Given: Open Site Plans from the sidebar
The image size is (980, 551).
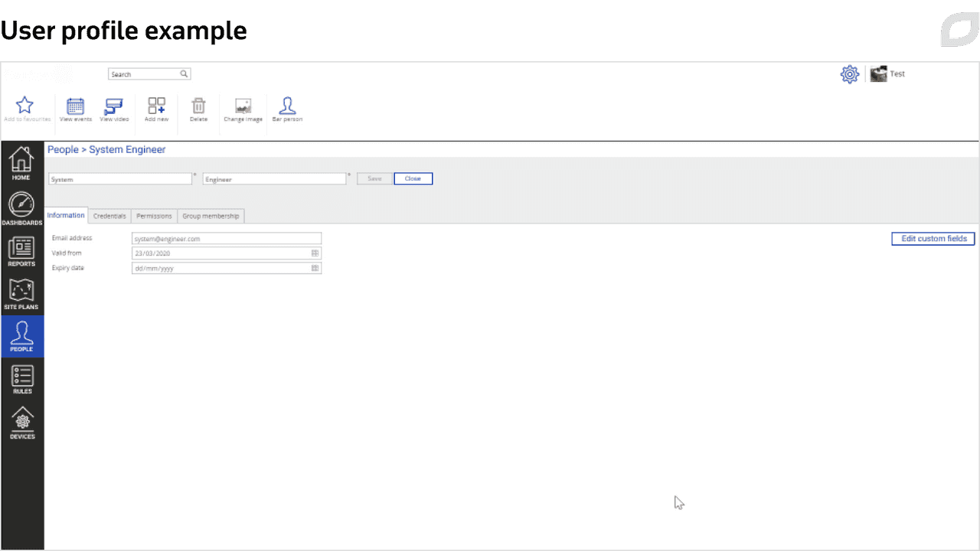Looking at the screenshot, I should click(21, 293).
